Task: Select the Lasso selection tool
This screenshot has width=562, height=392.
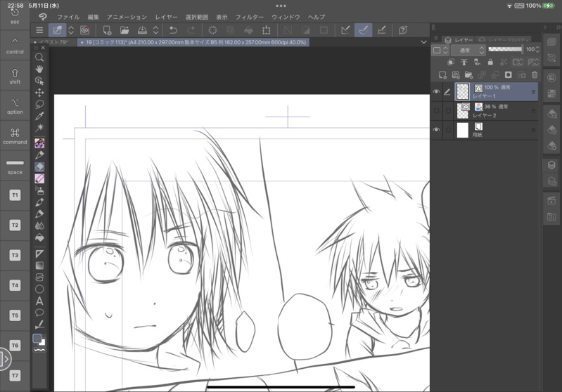Action: 39,104
